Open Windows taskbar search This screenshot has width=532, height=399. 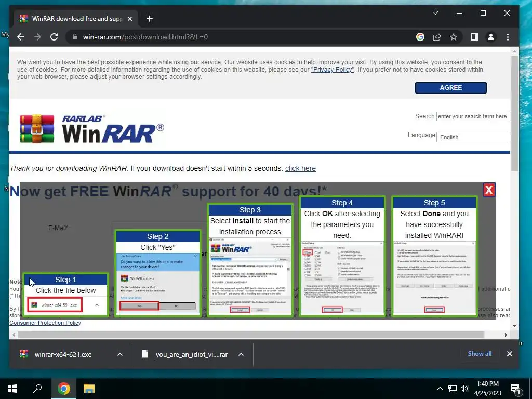click(37, 389)
